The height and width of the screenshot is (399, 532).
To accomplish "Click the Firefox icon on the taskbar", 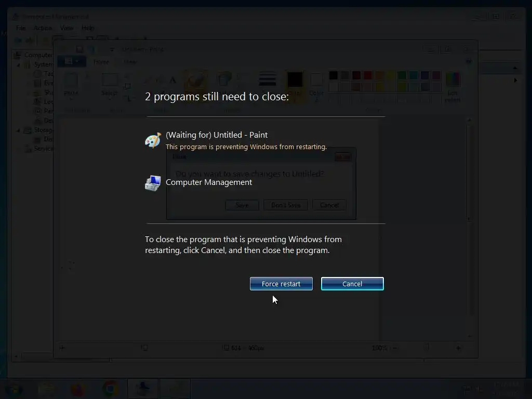I will pos(78,389).
